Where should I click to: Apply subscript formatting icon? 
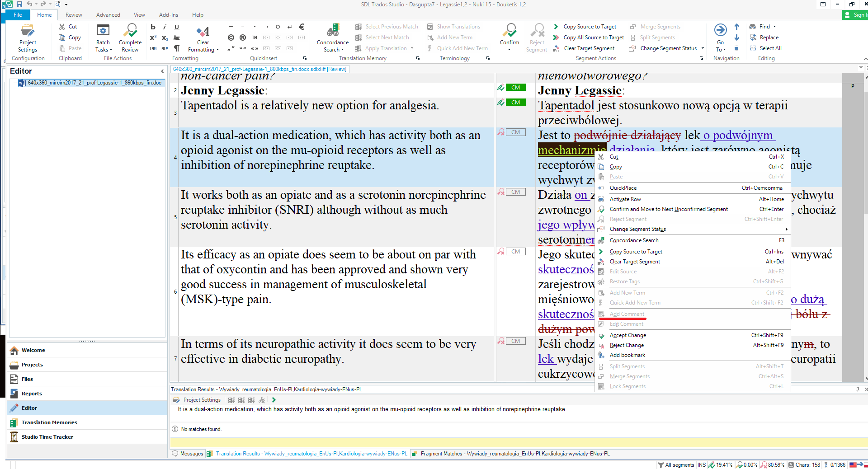click(x=165, y=38)
